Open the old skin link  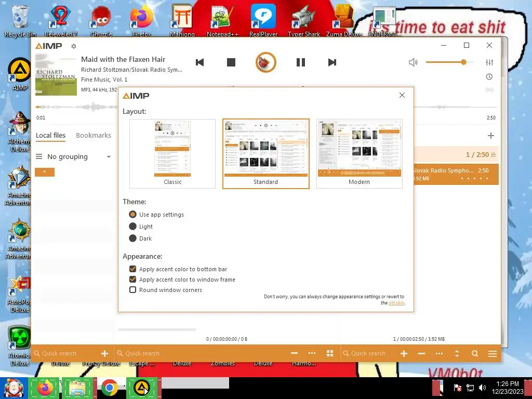tap(396, 303)
